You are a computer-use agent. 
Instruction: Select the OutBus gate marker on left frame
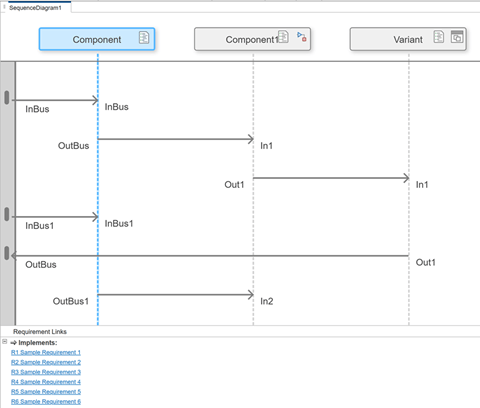click(7, 253)
